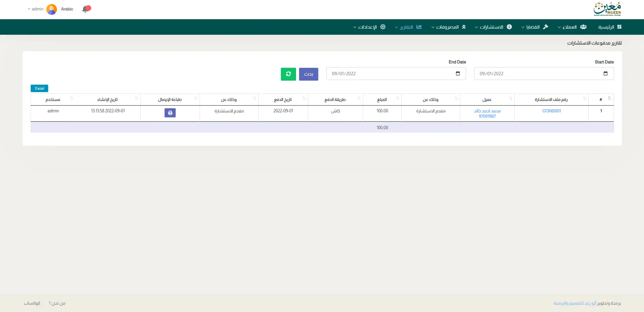Click the green refresh icon button

tap(288, 74)
